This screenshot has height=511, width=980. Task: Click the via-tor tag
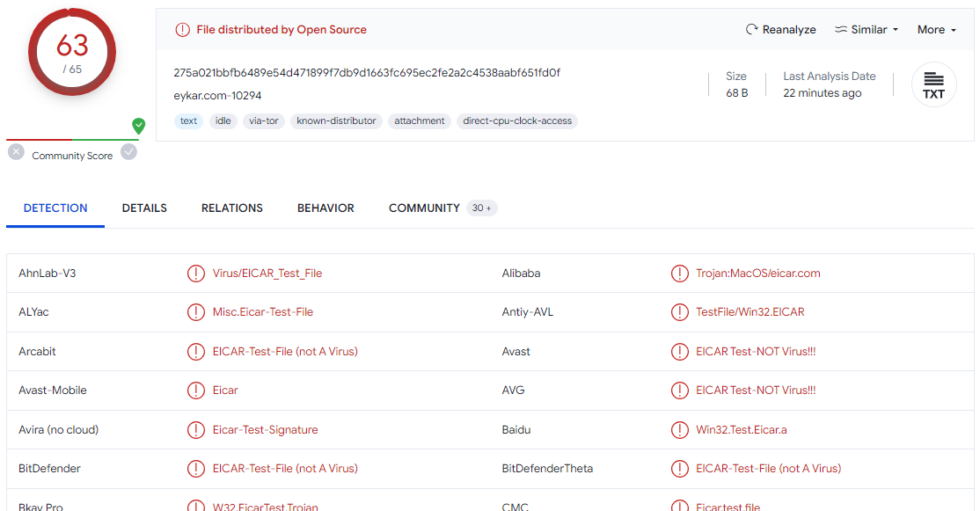263,121
